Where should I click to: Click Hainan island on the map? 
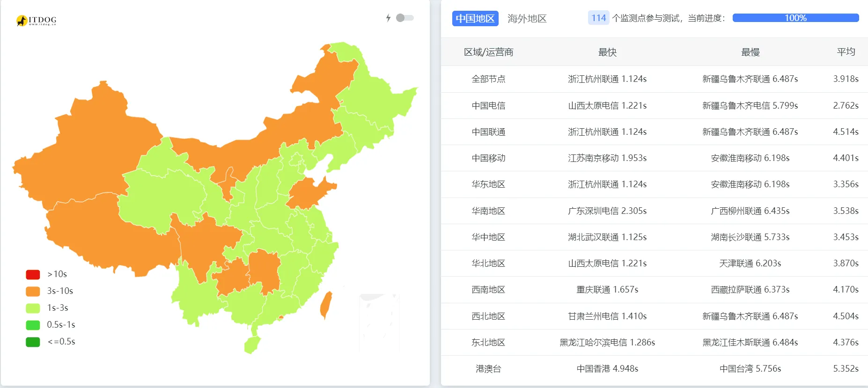[x=252, y=344]
